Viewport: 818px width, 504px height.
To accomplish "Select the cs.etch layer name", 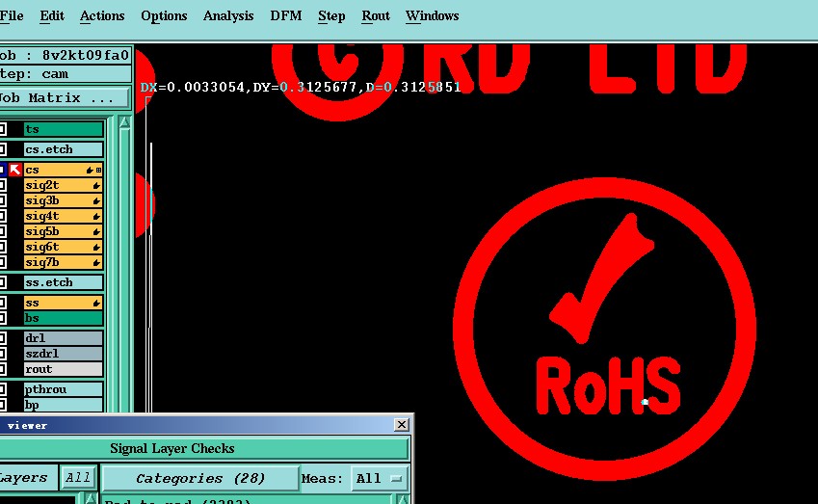I will (64, 149).
